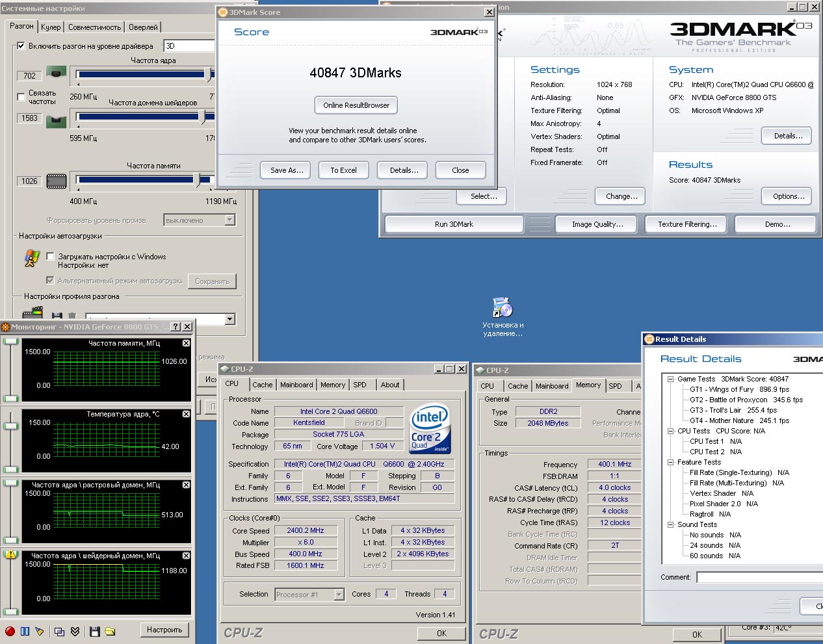This screenshot has width=823, height=644.
Task: Switch to the Совместимость tab
Action: 95,27
